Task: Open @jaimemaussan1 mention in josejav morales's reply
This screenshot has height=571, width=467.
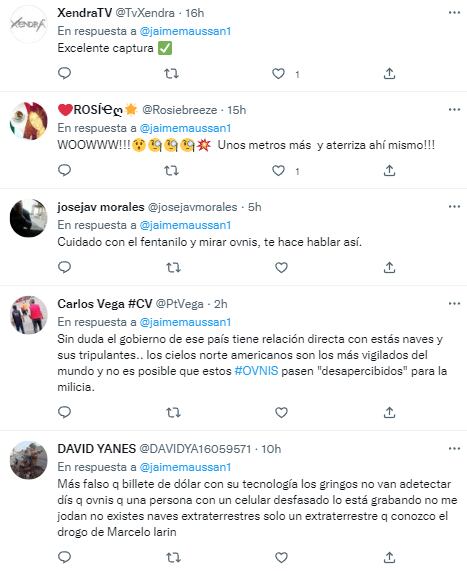Action: click(x=185, y=225)
